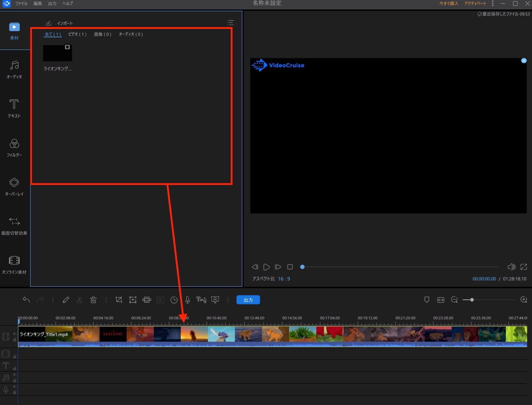This screenshot has width=532, height=405.
Task: Play the preview video
Action: (266, 267)
